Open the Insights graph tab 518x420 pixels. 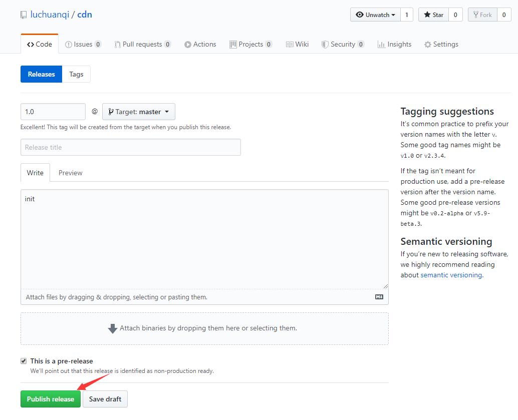(x=394, y=44)
